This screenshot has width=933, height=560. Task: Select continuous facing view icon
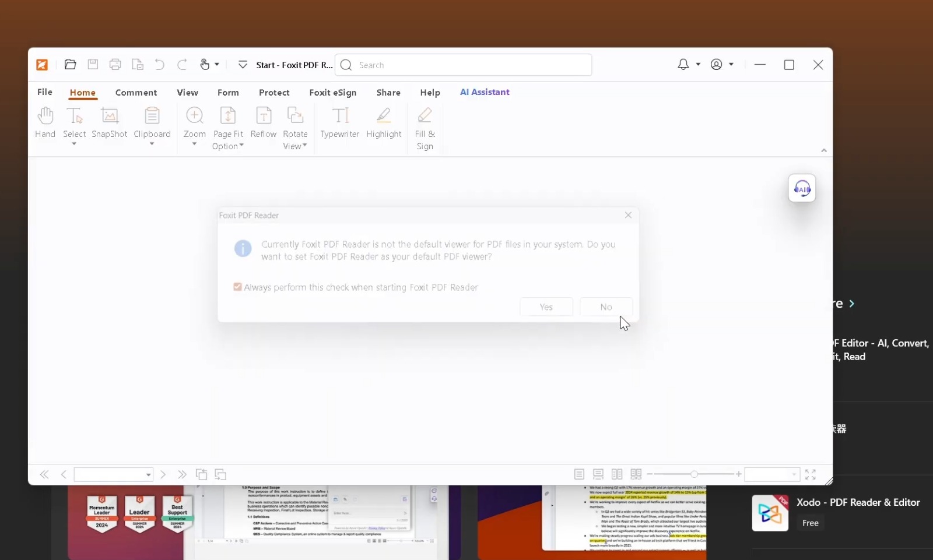[636, 474]
